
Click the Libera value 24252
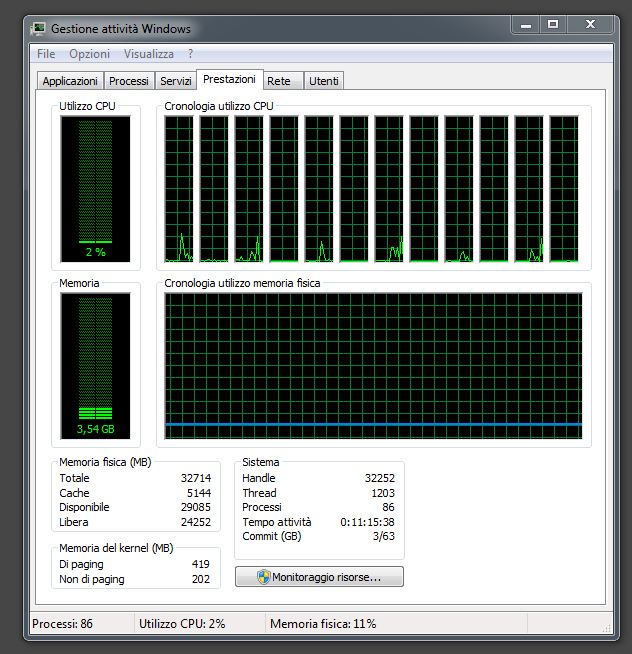196,522
